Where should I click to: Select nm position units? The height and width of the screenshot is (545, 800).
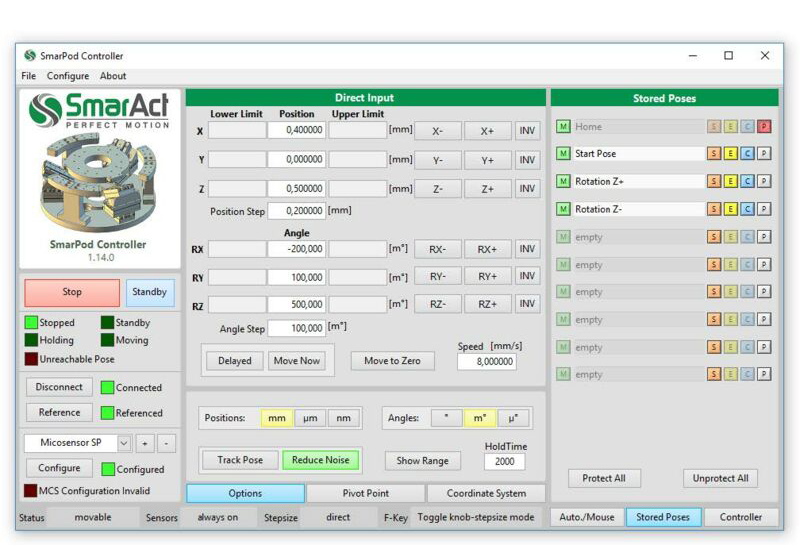click(x=343, y=418)
